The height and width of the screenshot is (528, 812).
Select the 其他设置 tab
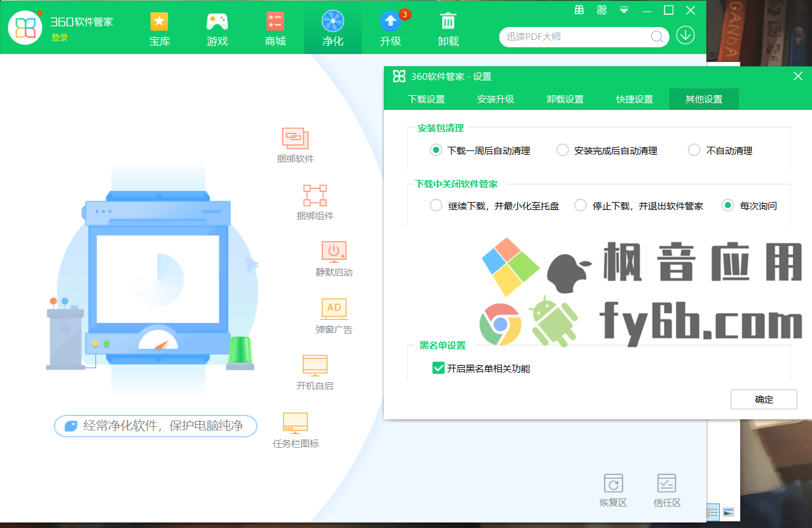(704, 99)
